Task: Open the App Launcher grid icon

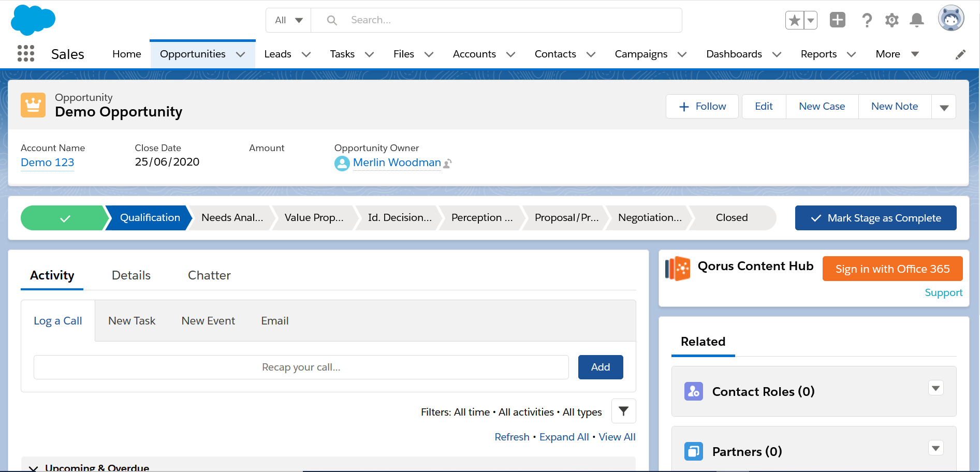Action: tap(25, 53)
